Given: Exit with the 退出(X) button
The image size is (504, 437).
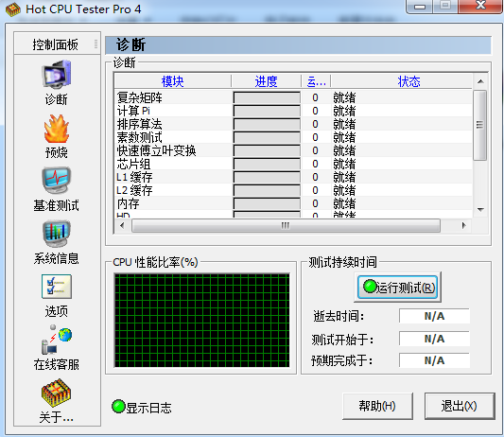Looking at the screenshot, I should coord(460,406).
